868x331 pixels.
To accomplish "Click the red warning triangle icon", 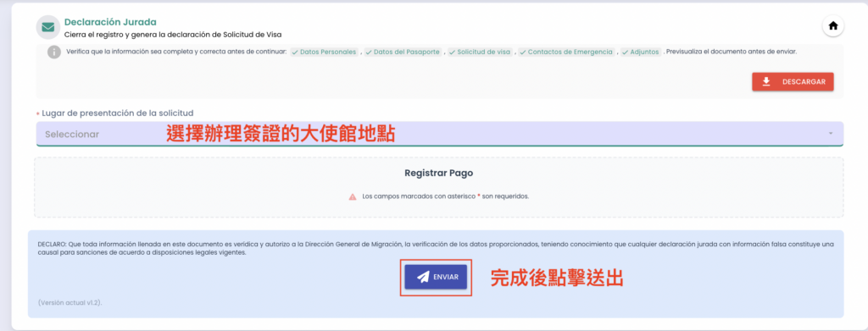I will coord(353,196).
